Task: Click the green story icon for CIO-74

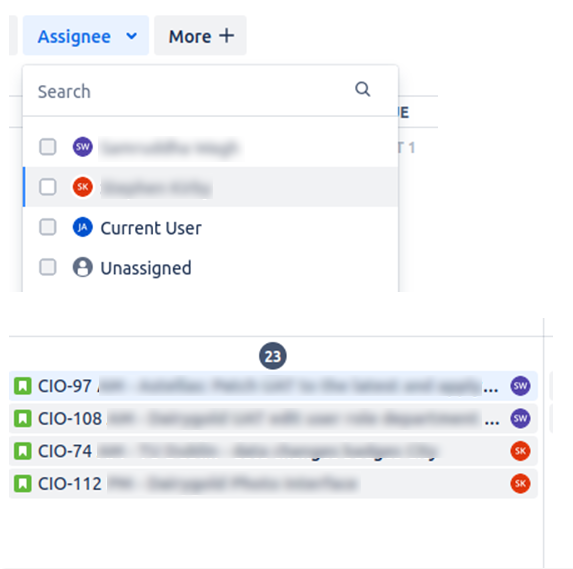Action: (23, 451)
